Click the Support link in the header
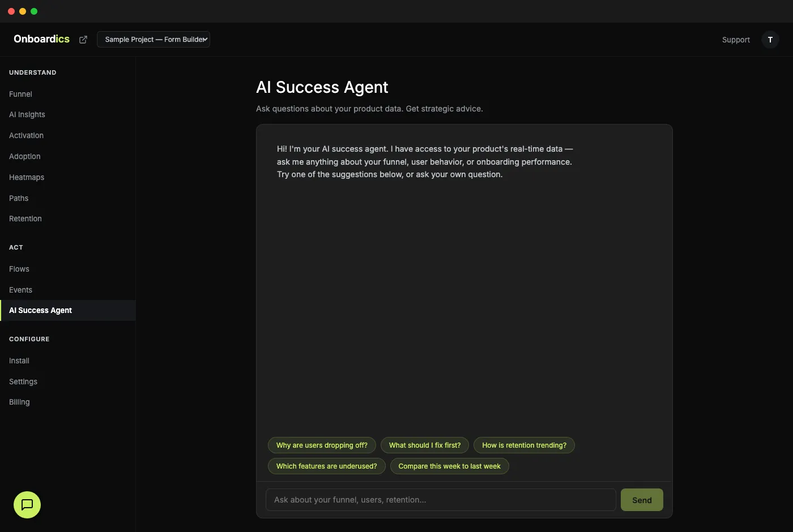793x532 pixels. [x=736, y=40]
